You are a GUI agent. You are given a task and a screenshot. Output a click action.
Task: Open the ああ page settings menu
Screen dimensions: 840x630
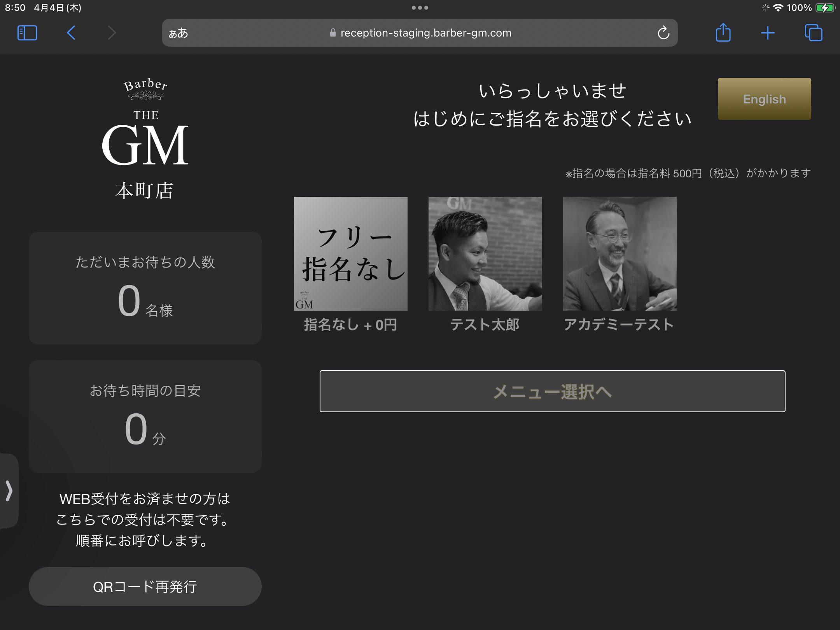178,33
